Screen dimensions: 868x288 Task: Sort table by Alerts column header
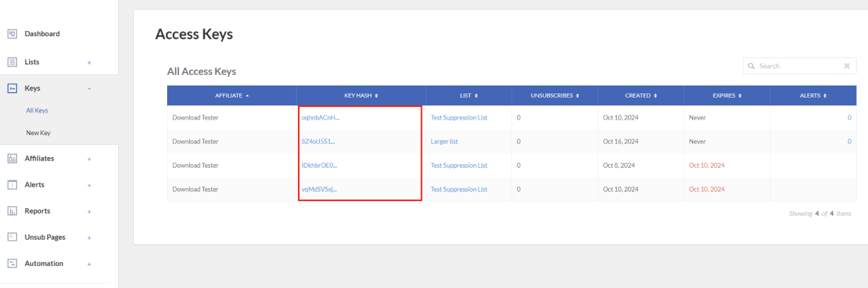pos(813,96)
